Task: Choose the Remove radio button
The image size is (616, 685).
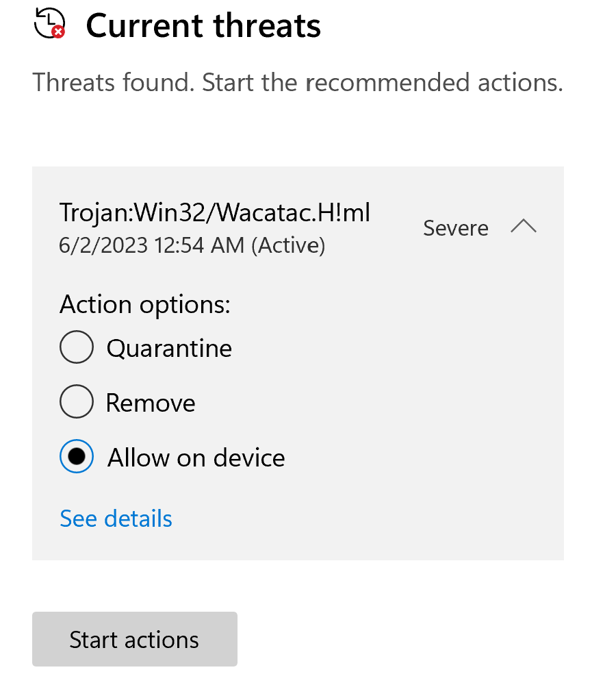Action: tap(76, 402)
